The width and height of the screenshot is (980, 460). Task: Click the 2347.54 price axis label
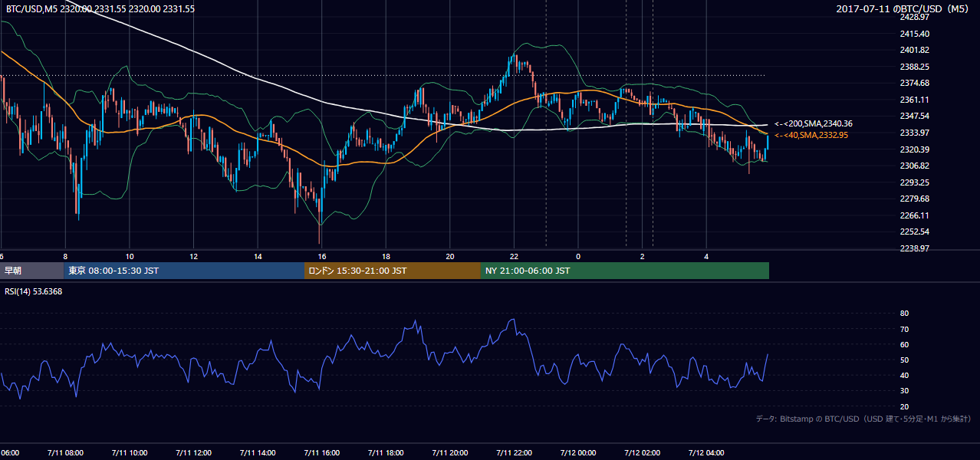[915, 116]
